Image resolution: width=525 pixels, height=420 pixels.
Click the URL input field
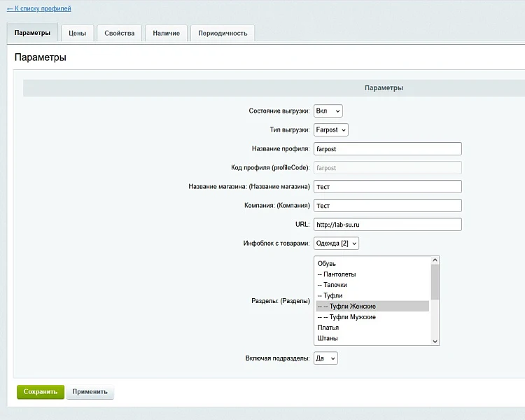(388, 225)
